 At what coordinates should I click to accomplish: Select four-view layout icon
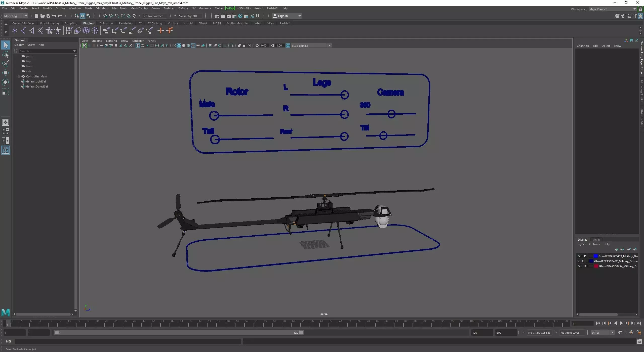[x=6, y=131]
